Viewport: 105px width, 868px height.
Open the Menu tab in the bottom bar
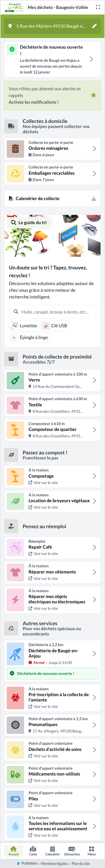coord(92,851)
